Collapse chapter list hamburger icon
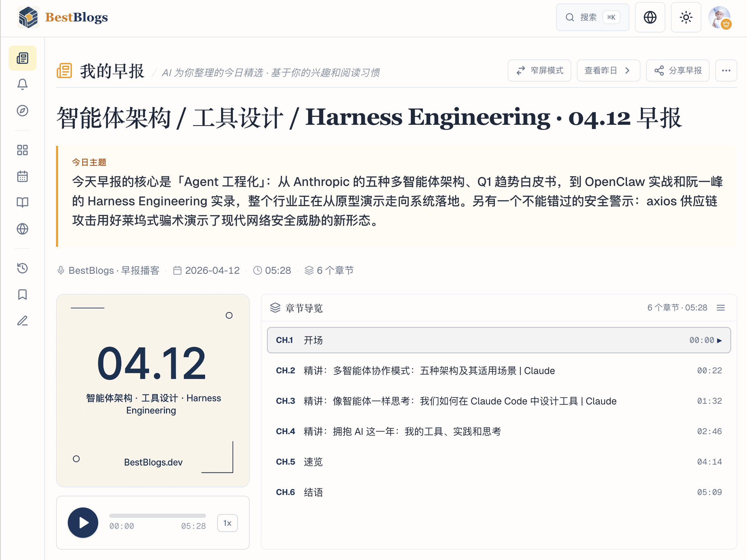Image resolution: width=747 pixels, height=560 pixels. tap(721, 308)
